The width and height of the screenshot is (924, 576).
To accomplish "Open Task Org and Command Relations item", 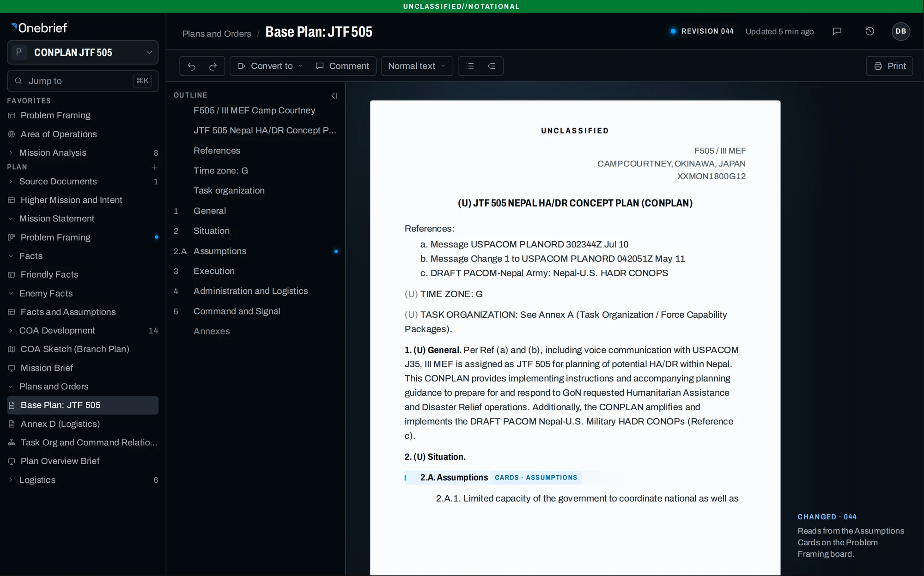I will [x=83, y=443].
